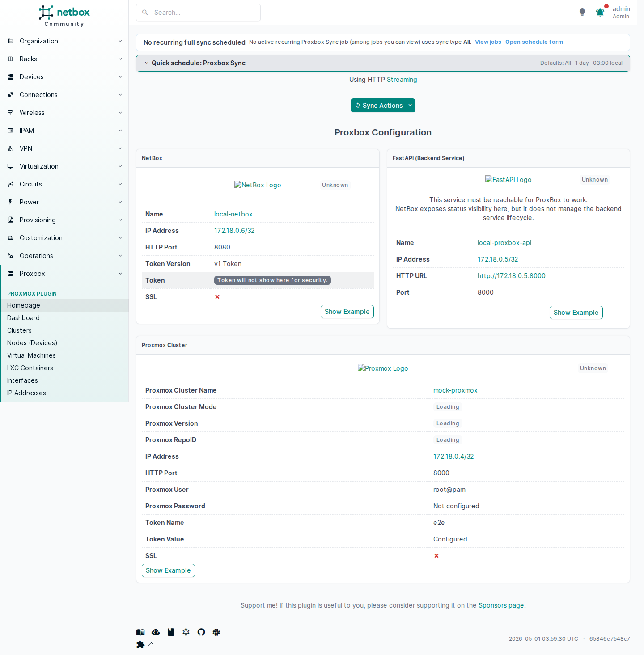Open the 172.18.0.4/32 IP link
This screenshot has height=655, width=644.
coord(453,456)
